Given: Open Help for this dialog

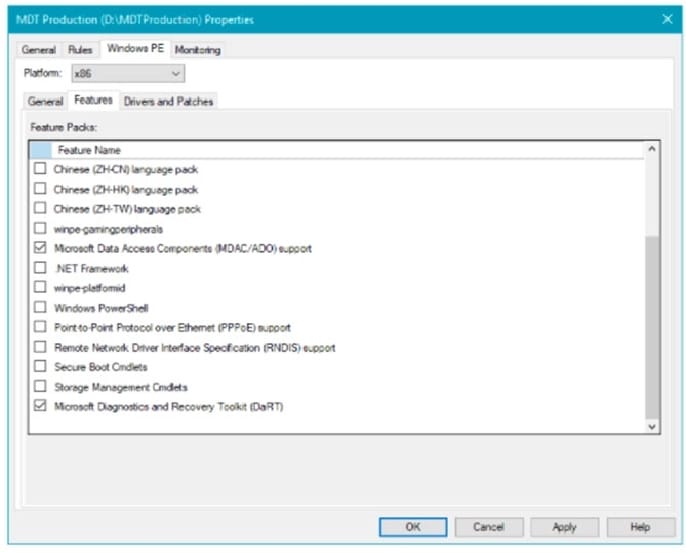Looking at the screenshot, I should pos(640,527).
